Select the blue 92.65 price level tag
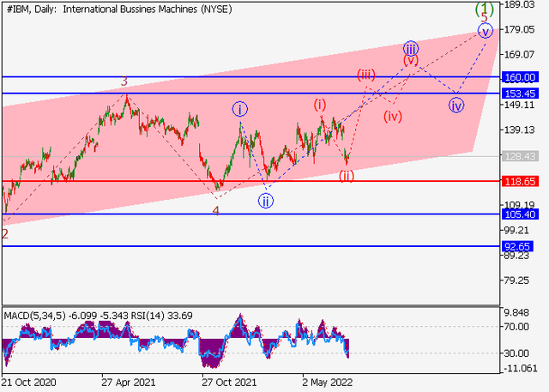Image resolution: width=549 pixels, height=392 pixels. (517, 246)
